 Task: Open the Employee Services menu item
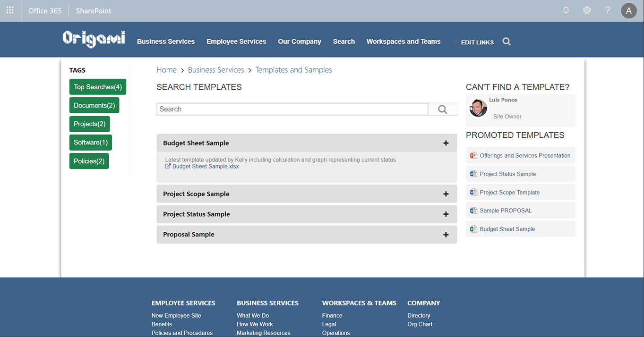(236, 42)
